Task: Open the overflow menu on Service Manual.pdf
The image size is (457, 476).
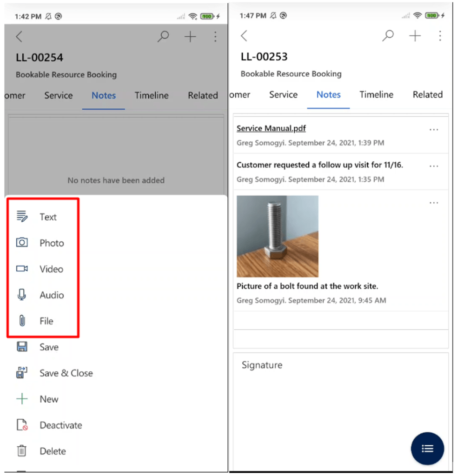Action: point(434,130)
